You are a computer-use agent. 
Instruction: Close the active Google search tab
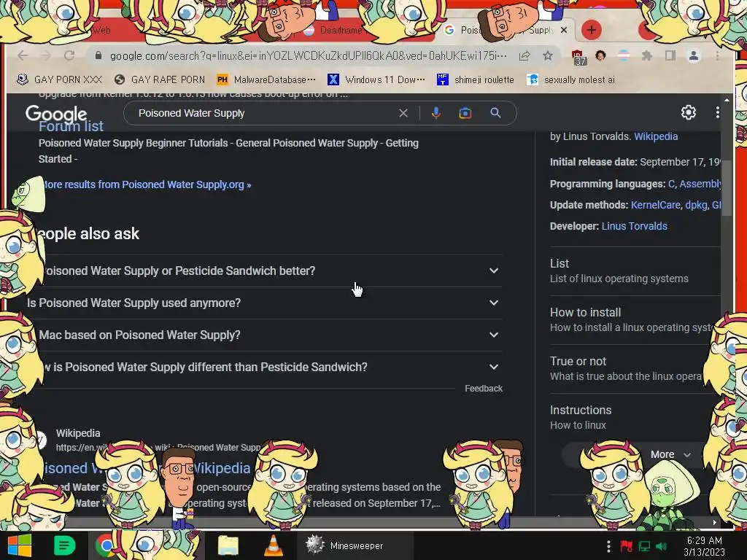click(x=564, y=30)
